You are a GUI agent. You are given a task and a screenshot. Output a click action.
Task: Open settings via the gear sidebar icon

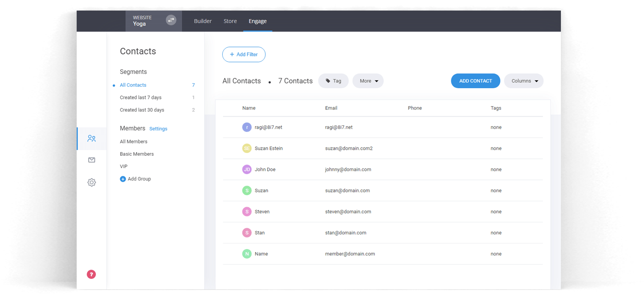91,182
